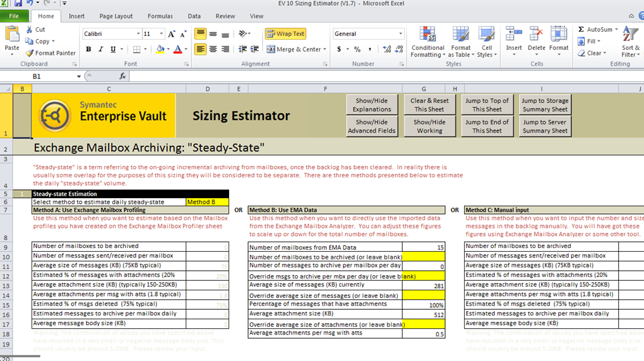Image resolution: width=644 pixels, height=361 pixels.
Task: Click Clear & Reset This Sheet button
Action: pos(429,105)
